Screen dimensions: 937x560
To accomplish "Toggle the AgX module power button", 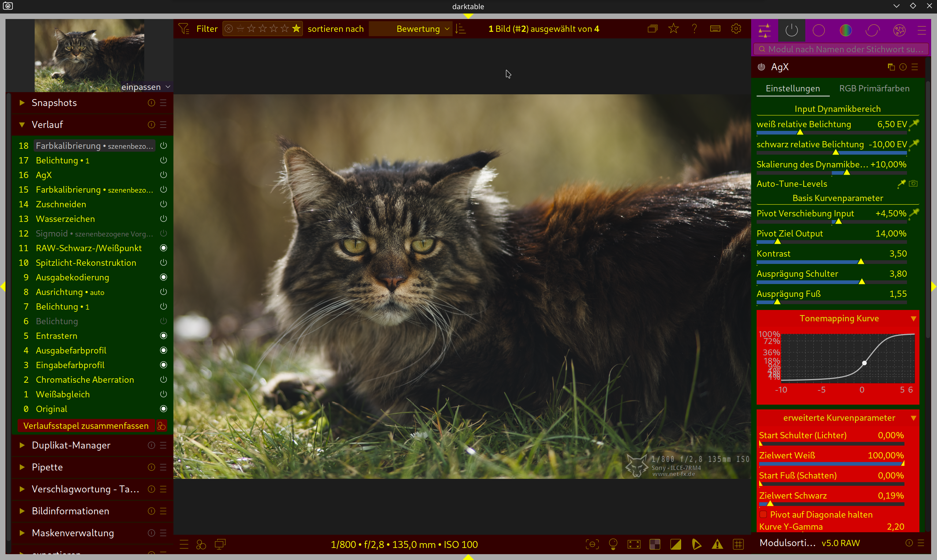I will tap(761, 67).
